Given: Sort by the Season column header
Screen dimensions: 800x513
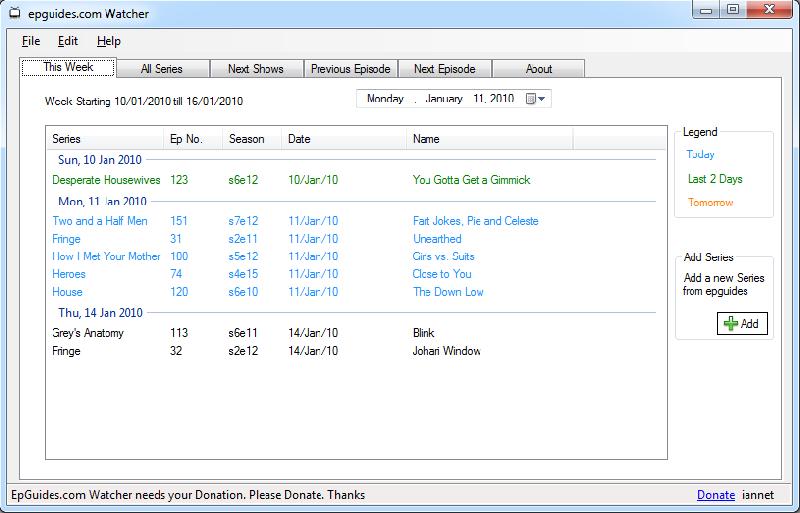Looking at the screenshot, I should pyautogui.click(x=252, y=139).
